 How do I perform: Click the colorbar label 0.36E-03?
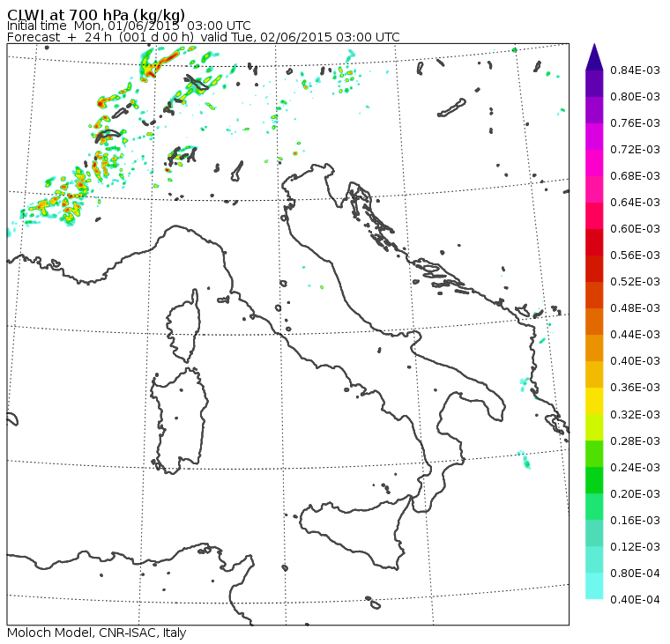(635, 388)
